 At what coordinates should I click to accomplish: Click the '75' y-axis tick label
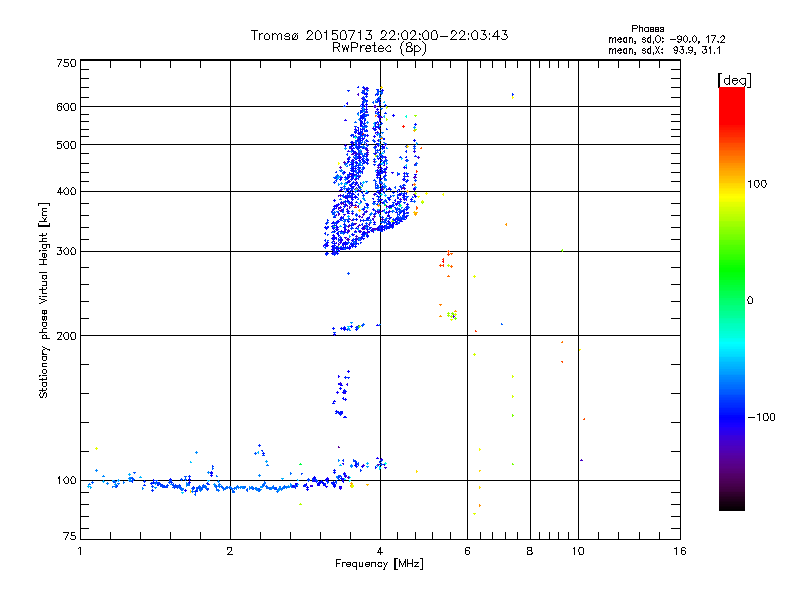pyautogui.click(x=70, y=536)
